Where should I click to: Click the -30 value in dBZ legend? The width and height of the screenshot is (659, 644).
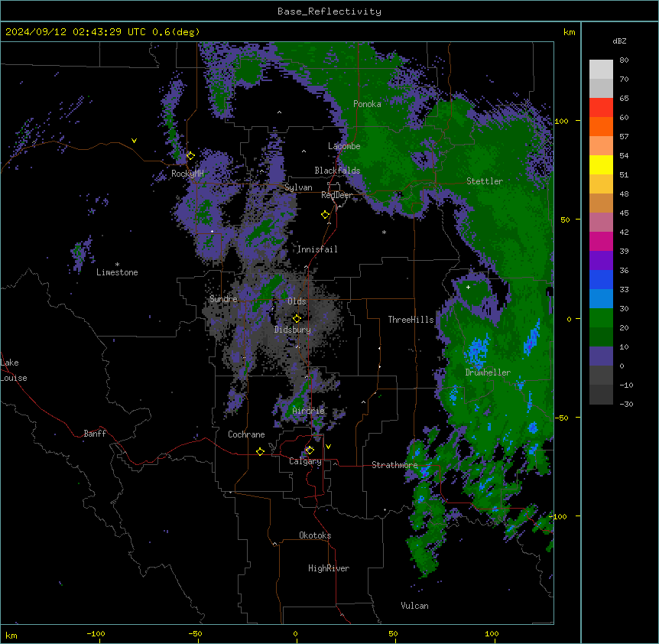click(626, 405)
